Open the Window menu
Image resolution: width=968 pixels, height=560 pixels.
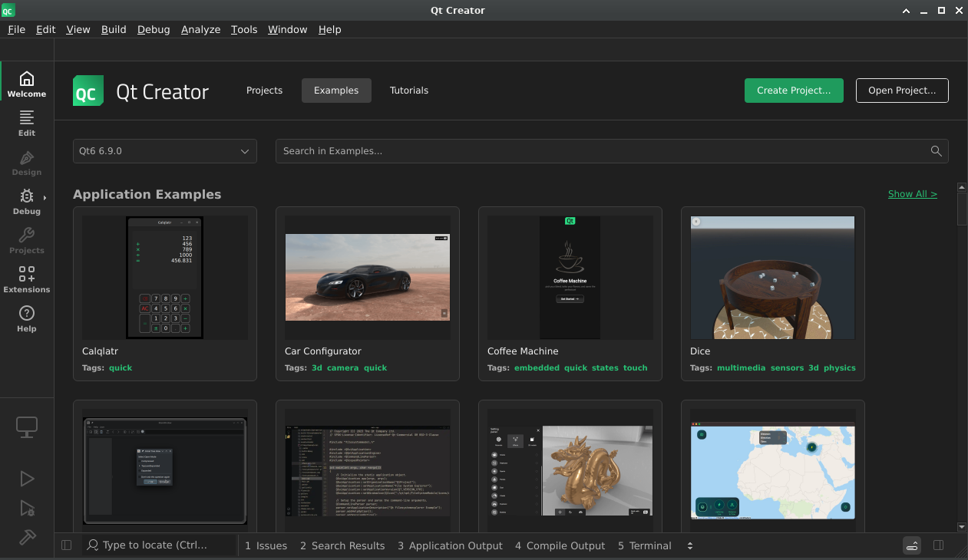(x=287, y=29)
